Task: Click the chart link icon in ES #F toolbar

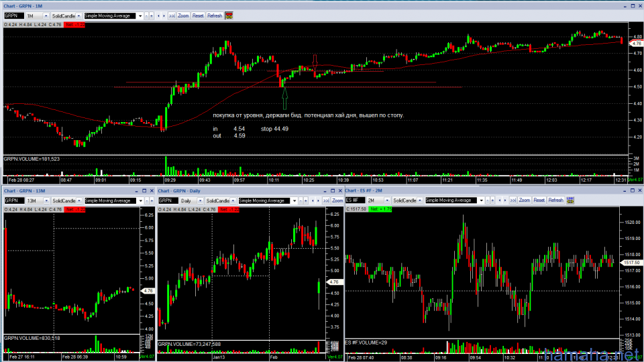Action: click(x=571, y=200)
